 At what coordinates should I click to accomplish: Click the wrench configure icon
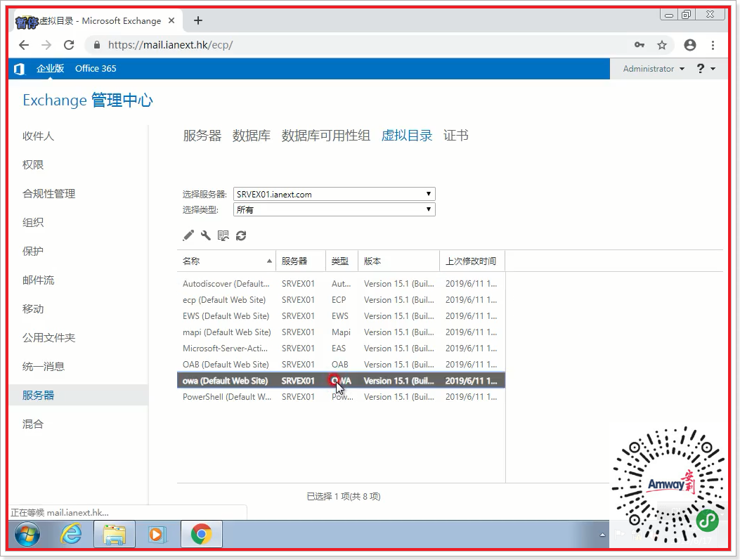[x=206, y=235]
